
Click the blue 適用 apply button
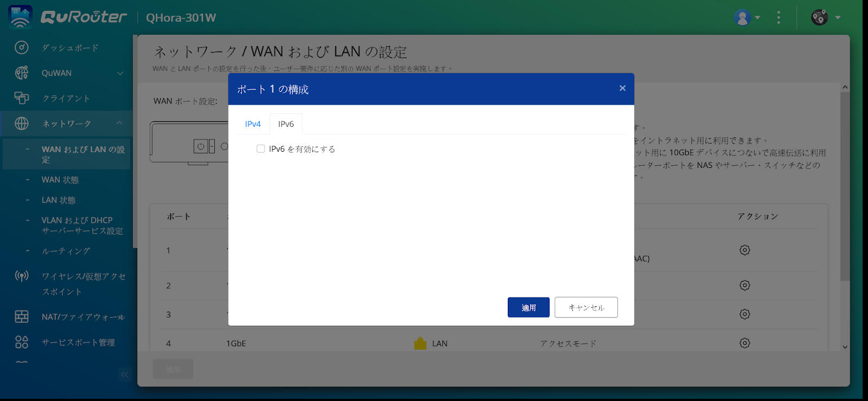[528, 307]
